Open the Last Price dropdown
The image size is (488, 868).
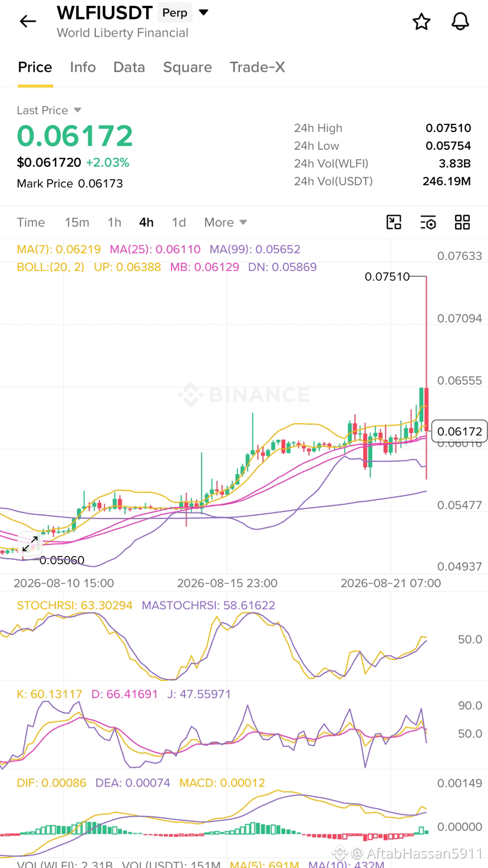coord(49,110)
